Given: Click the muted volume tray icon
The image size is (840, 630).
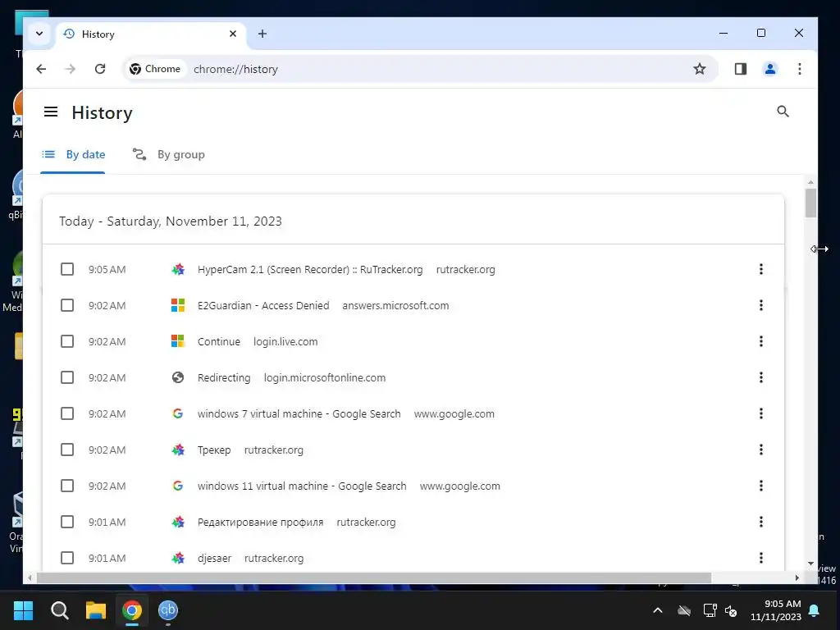Looking at the screenshot, I should pos(731,610).
